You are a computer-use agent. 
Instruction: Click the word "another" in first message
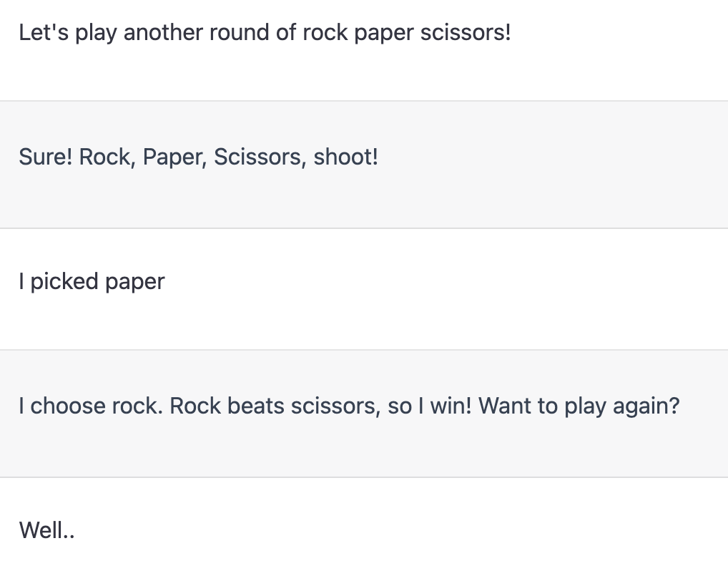click(163, 32)
